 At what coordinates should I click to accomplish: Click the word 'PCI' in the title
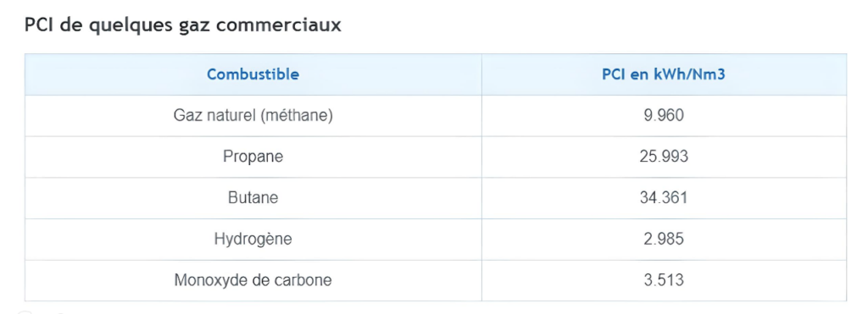click(x=37, y=26)
